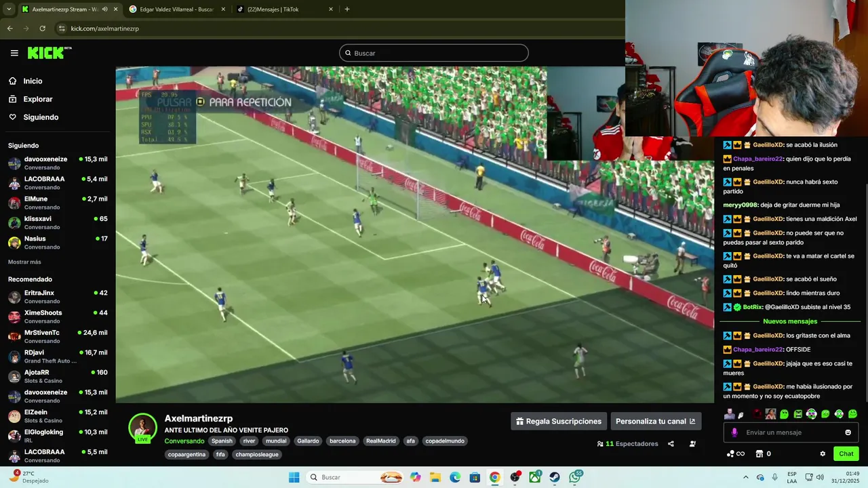
Task: Open the LACOBRAAA channel with 5,4 mil viewers
Action: 58,183
